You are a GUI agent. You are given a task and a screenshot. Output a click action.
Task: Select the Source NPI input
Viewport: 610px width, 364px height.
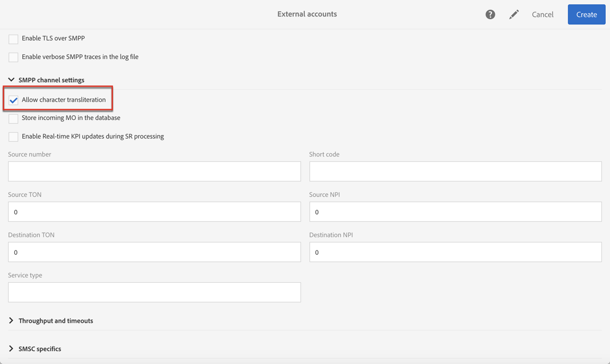456,212
